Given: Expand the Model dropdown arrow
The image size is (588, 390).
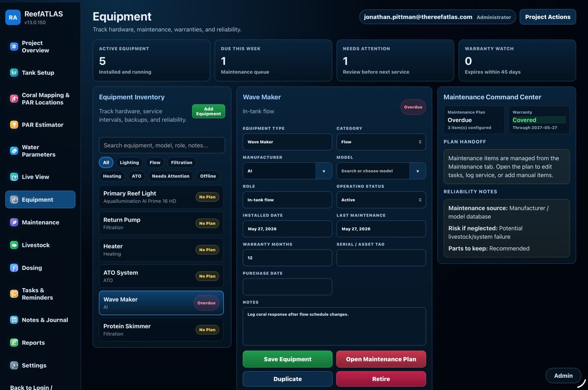Looking at the screenshot, I should tap(418, 171).
